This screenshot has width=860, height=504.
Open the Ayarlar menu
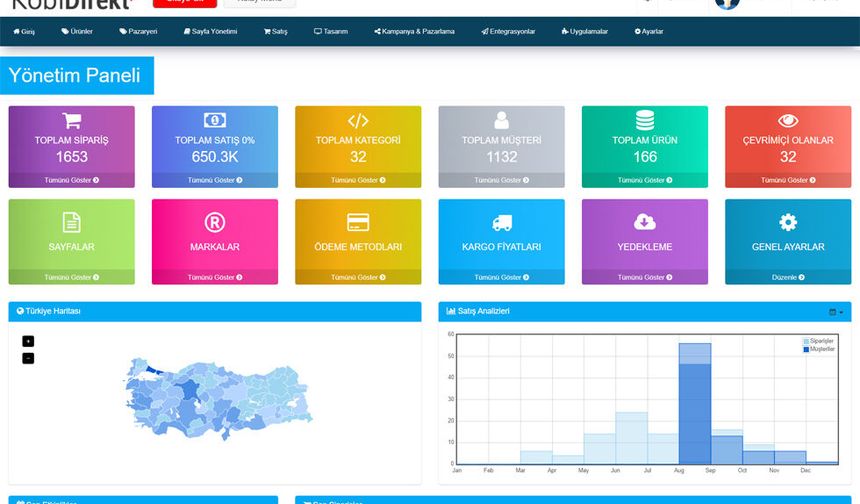coord(649,31)
